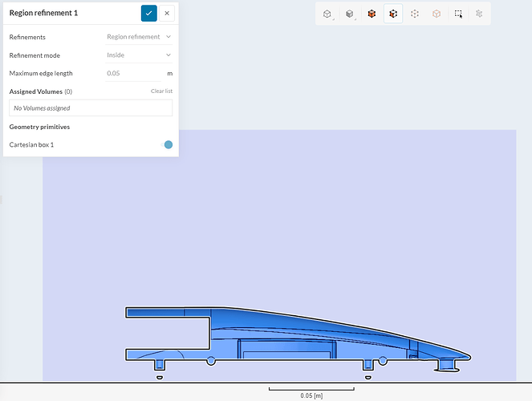Click Clear list for Assigned Volumes
532x401 pixels.
point(161,91)
